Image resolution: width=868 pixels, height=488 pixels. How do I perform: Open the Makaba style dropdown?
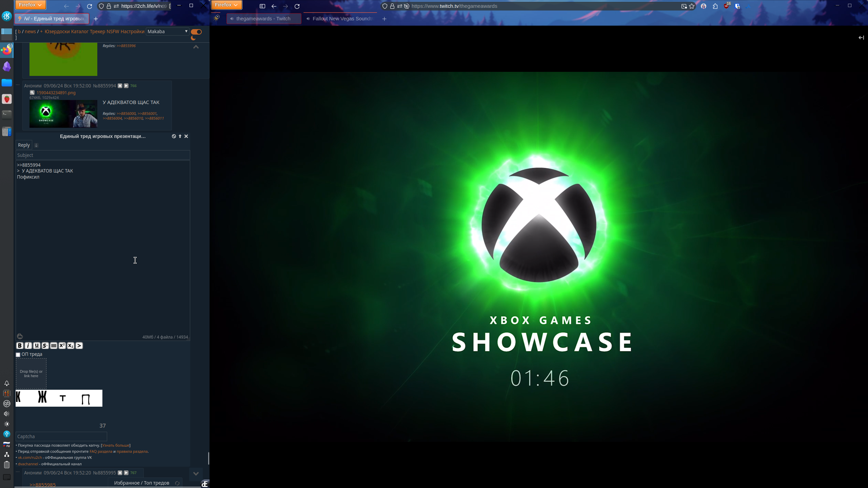point(167,32)
